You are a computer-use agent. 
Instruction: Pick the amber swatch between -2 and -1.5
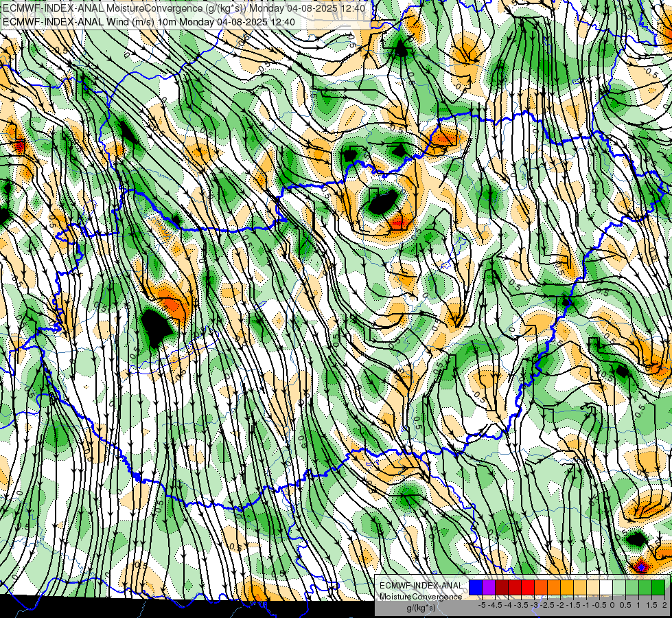pyautogui.click(x=566, y=587)
